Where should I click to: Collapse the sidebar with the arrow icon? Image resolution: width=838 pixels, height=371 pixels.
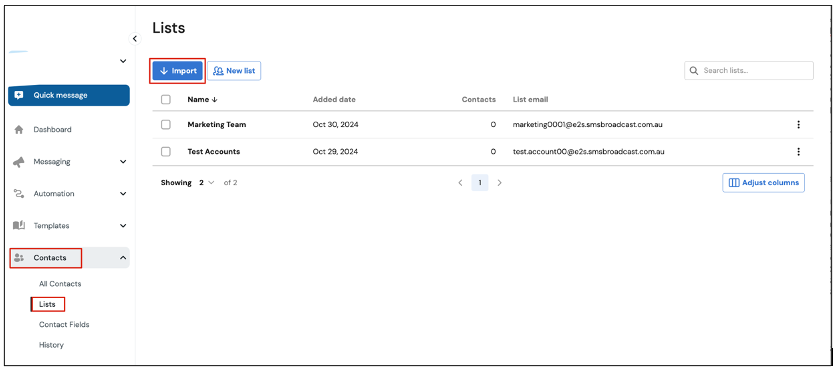tap(135, 38)
